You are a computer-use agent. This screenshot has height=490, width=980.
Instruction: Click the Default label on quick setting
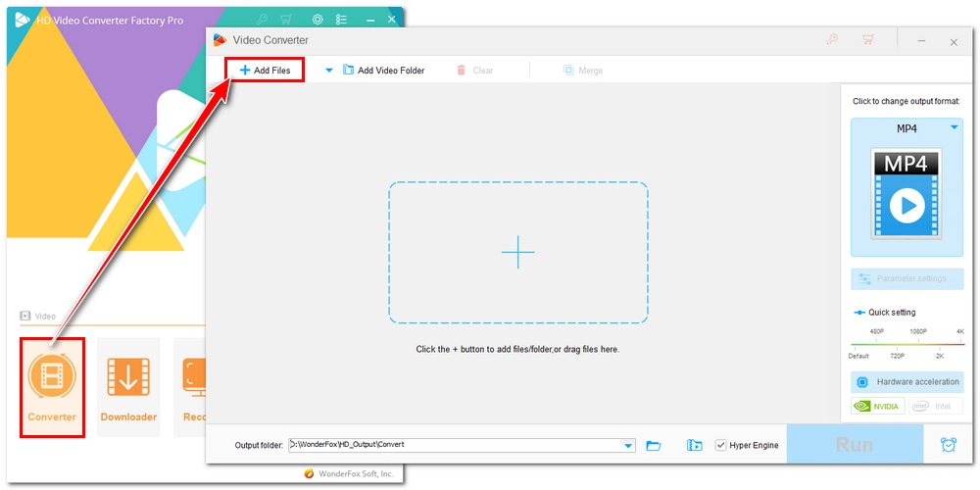pyautogui.click(x=858, y=356)
